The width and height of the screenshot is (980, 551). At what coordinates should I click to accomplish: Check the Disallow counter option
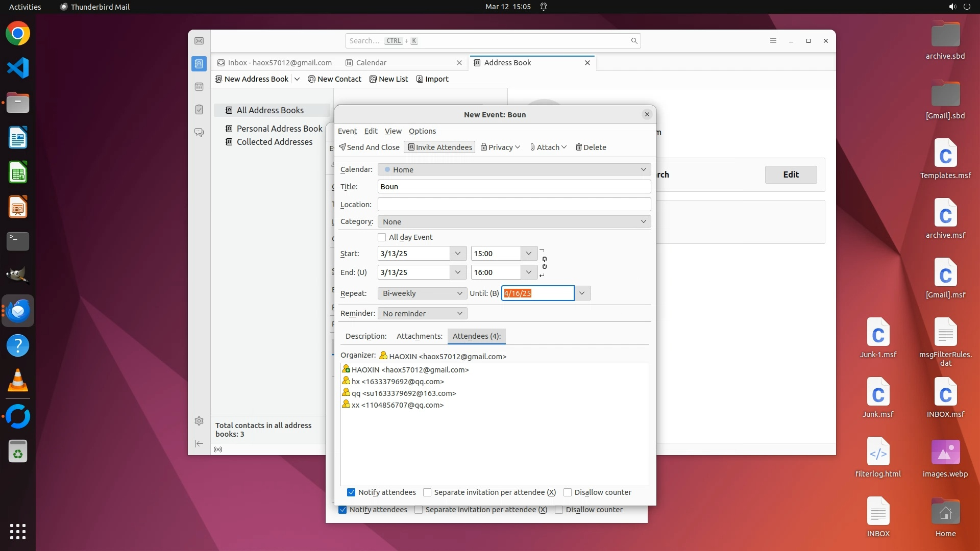point(568,492)
